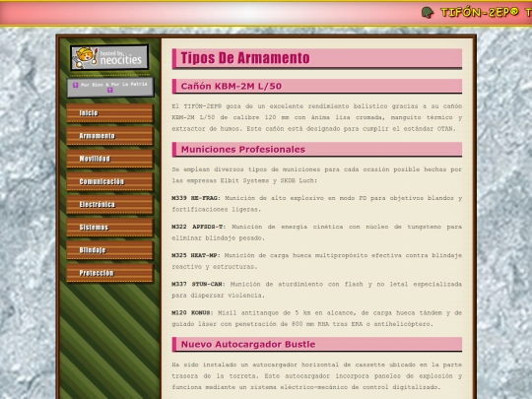Viewport: 532px width, 399px height.
Task: Click the Neocities cat mascot icon
Action: click(x=85, y=57)
